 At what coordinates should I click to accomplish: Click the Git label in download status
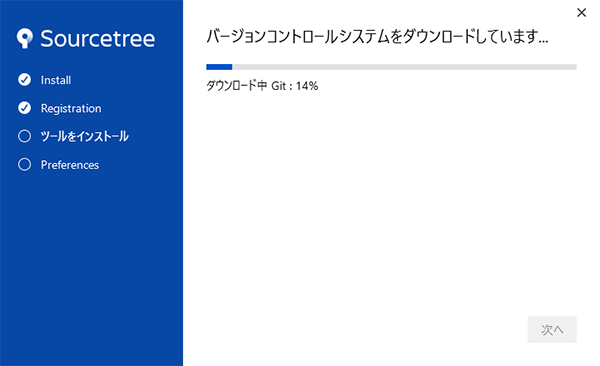(x=279, y=86)
